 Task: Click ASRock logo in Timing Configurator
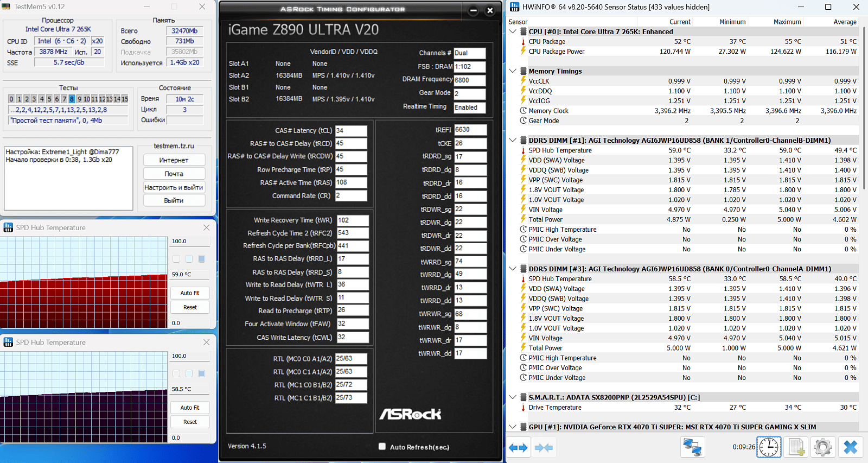(410, 414)
